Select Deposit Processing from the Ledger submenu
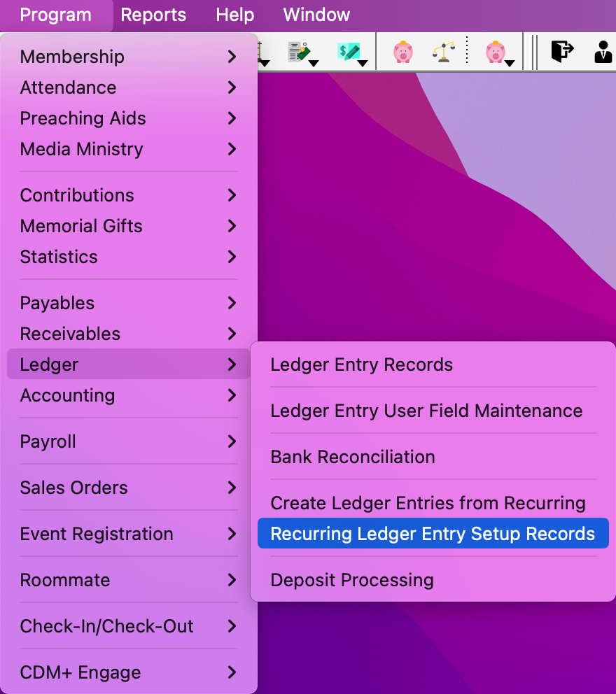This screenshot has width=616, height=694. [x=353, y=580]
